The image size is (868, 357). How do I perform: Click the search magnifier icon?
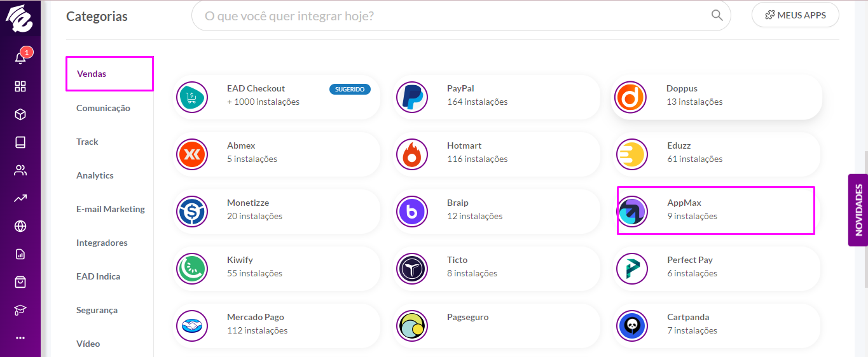pyautogui.click(x=717, y=15)
